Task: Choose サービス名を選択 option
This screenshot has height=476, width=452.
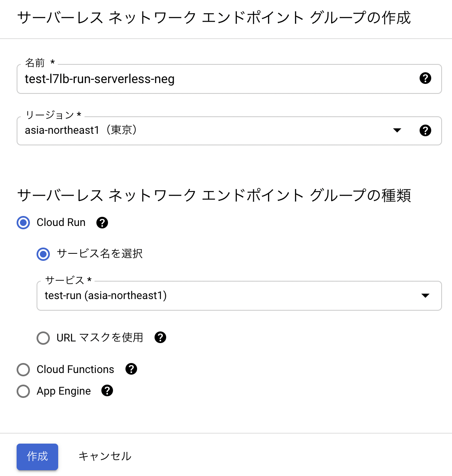Action: 43,254
